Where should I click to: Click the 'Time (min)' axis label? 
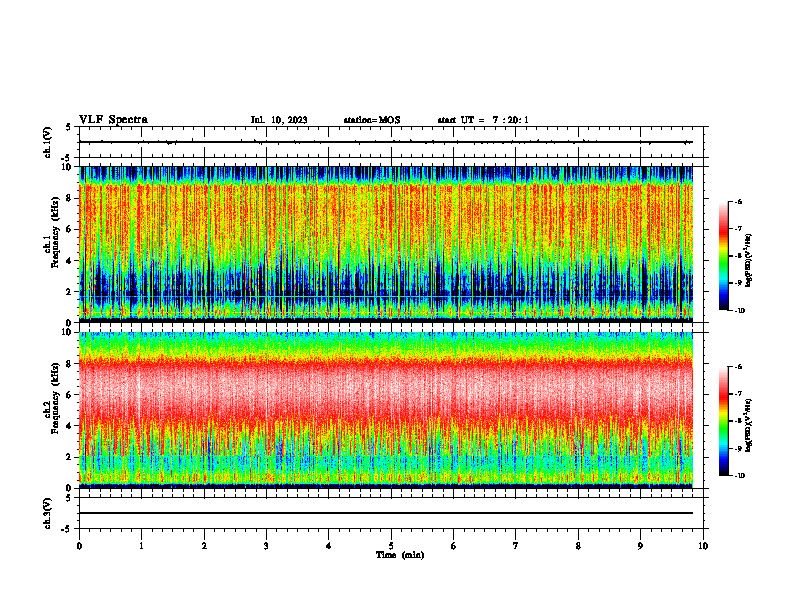[x=400, y=555]
